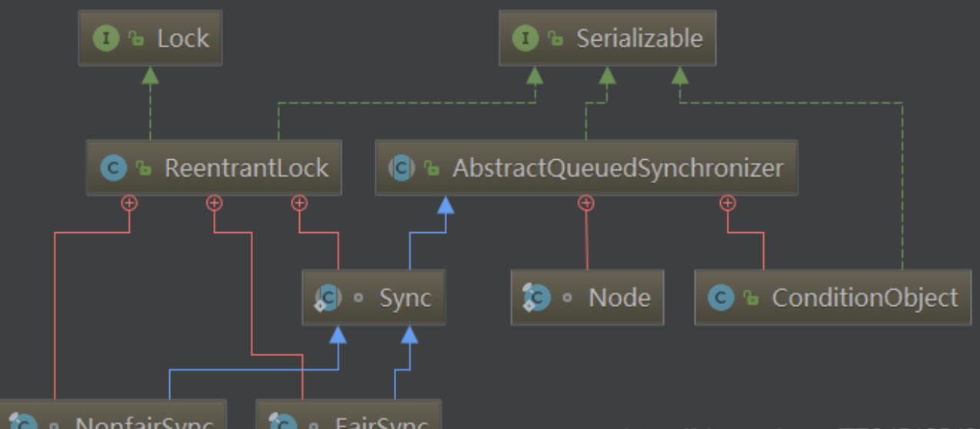Click the class icon on the ConditionObject node
The height and width of the screenshot is (429, 980).
[x=721, y=298]
